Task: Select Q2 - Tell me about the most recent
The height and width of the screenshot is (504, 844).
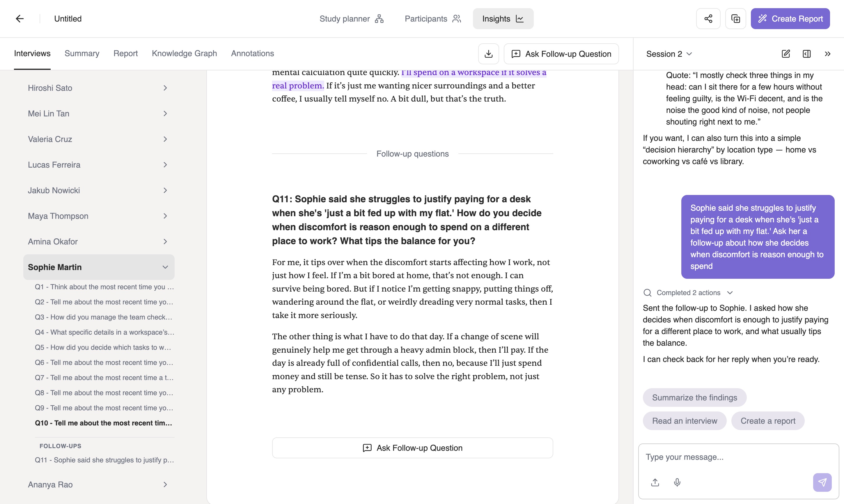Action: (104, 302)
